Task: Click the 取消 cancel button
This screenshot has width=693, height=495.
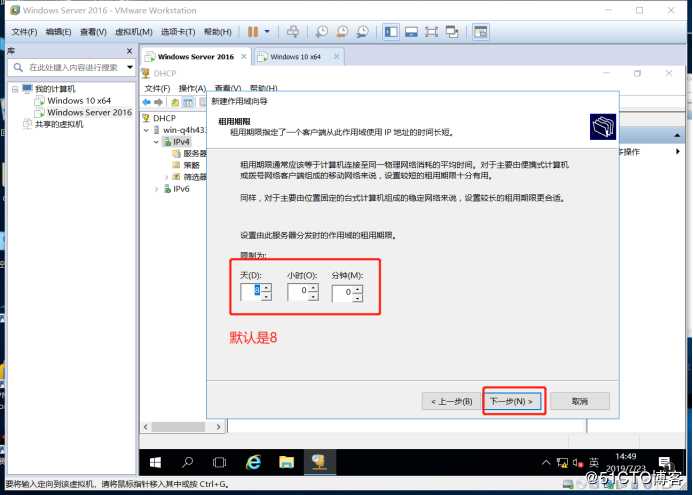Action: click(x=580, y=401)
